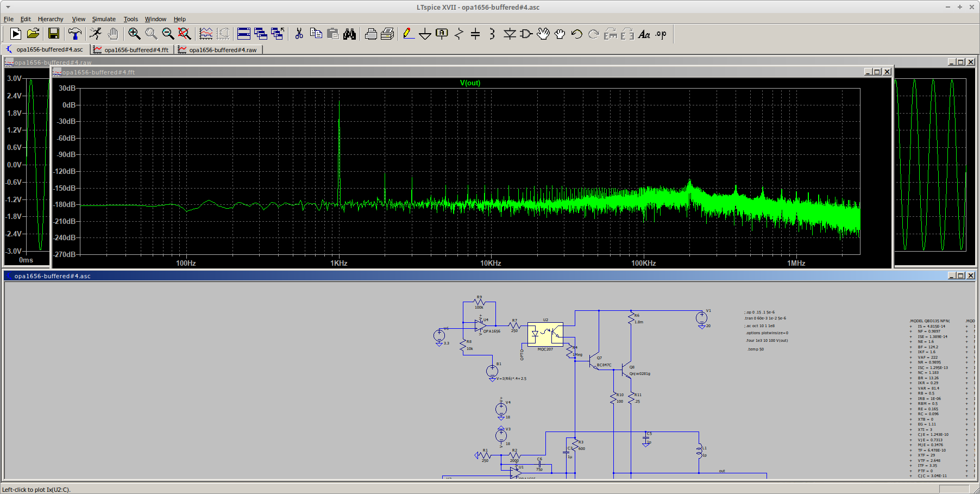Viewport: 980px width, 494px height.
Task: Tile windows horizontally via toolbar icon
Action: 244,34
